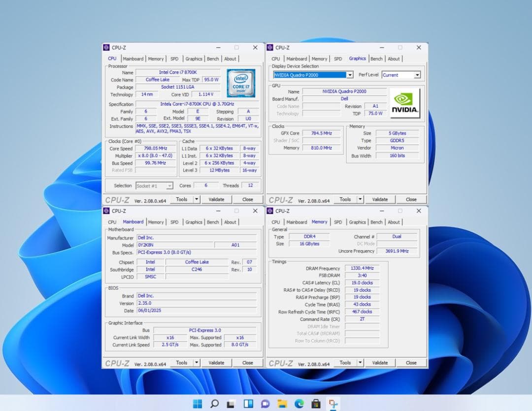Switch to the About tab in the Memory window

coord(394,222)
